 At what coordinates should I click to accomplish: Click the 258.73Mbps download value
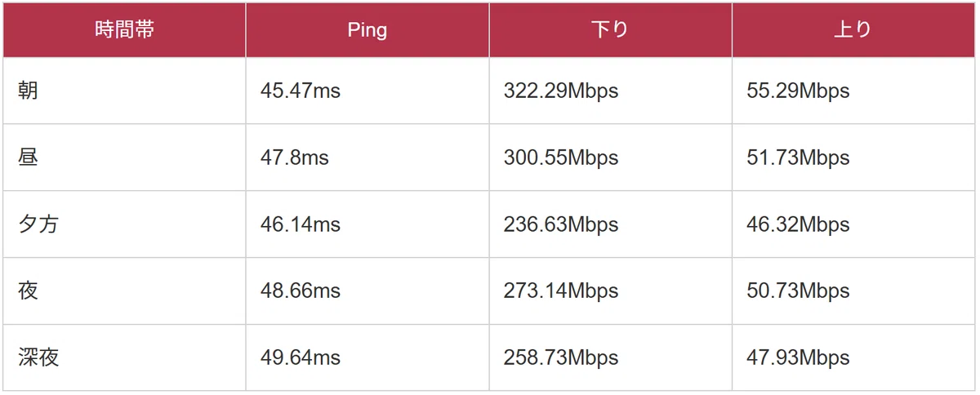[561, 357]
